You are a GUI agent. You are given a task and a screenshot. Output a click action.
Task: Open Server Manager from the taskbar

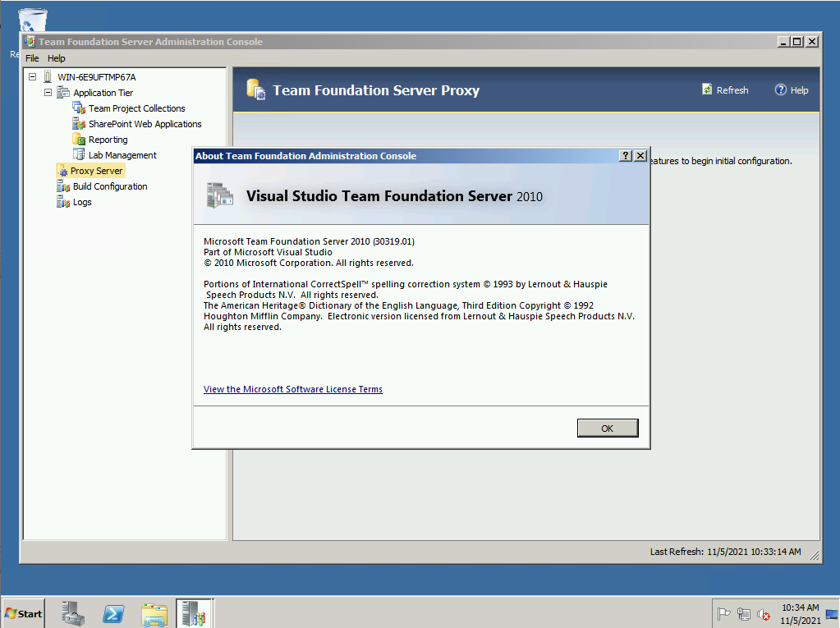pyautogui.click(x=72, y=613)
